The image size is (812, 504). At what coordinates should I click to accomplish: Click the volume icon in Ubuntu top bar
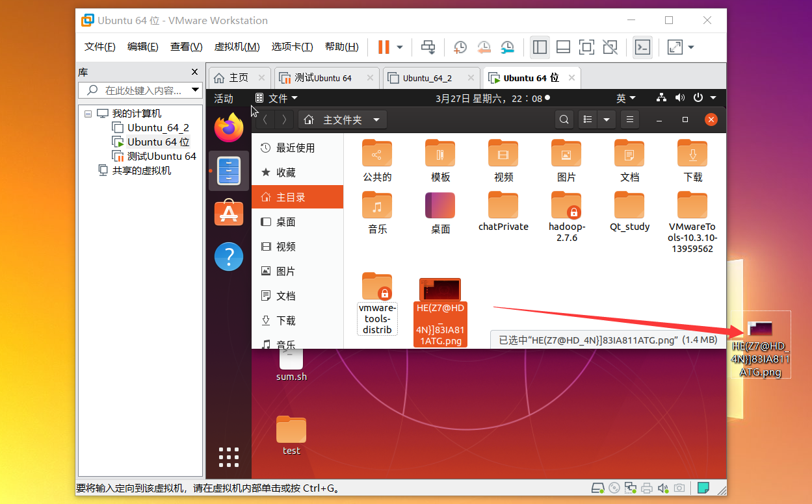680,98
